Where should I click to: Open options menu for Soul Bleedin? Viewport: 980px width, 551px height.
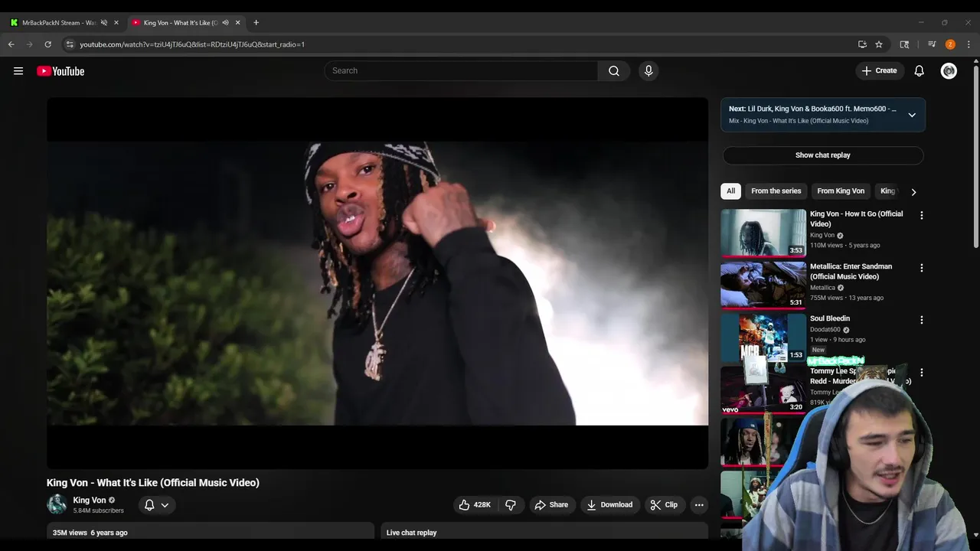(922, 320)
